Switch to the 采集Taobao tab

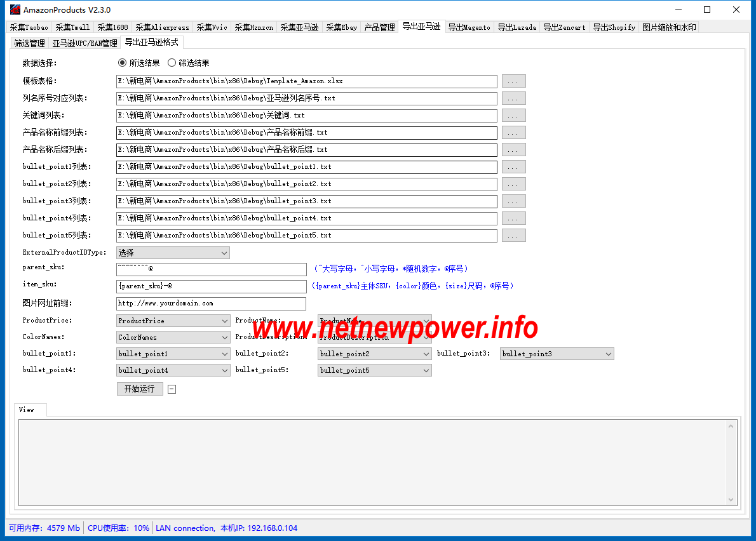pos(29,27)
